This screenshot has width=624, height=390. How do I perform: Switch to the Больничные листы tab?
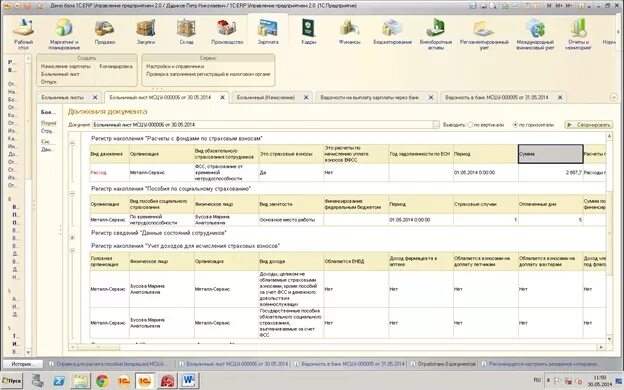click(x=62, y=98)
